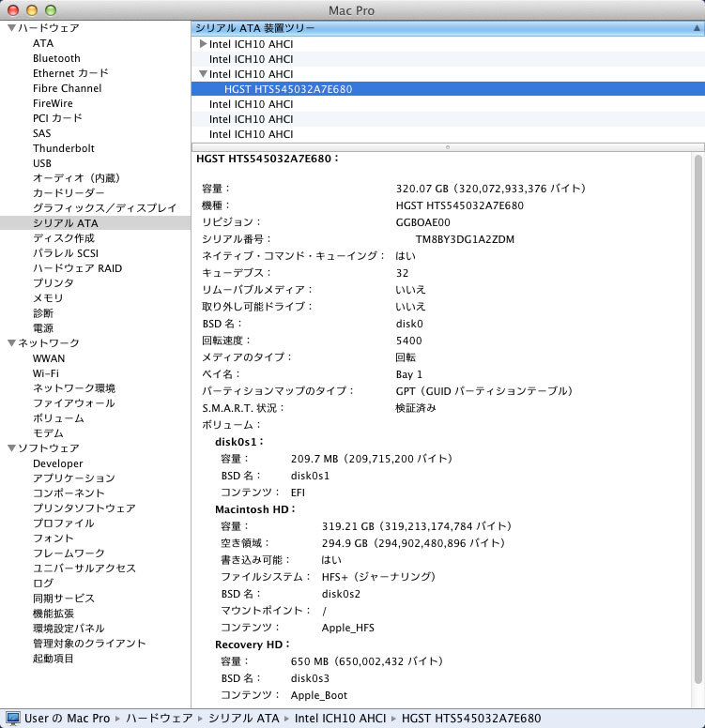Viewport: 705px width, 728px height.
Task: Collapse the expanded Intel ICH10 AHCI entry
Action: tap(203, 74)
